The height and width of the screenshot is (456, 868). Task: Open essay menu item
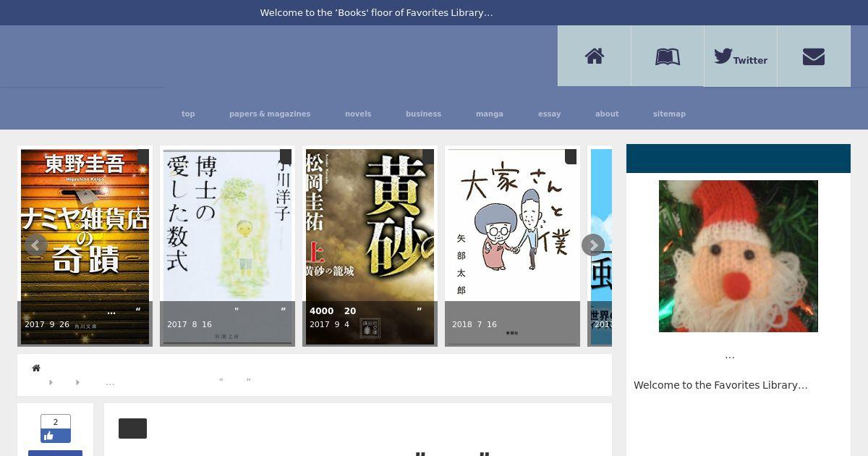(x=550, y=114)
